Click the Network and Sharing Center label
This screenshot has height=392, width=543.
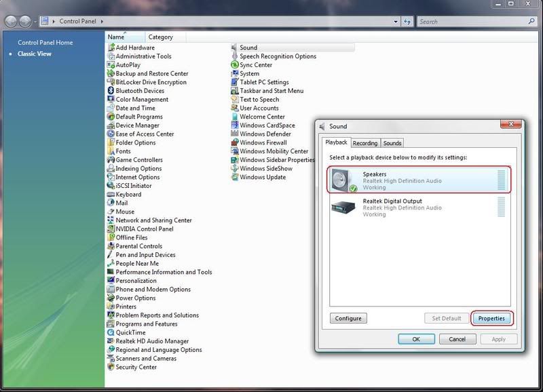click(x=153, y=220)
